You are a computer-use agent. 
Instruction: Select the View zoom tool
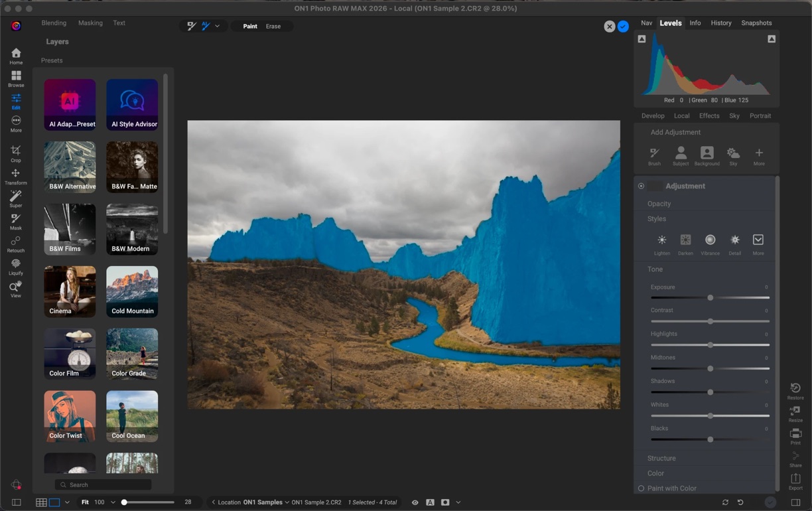(x=16, y=289)
